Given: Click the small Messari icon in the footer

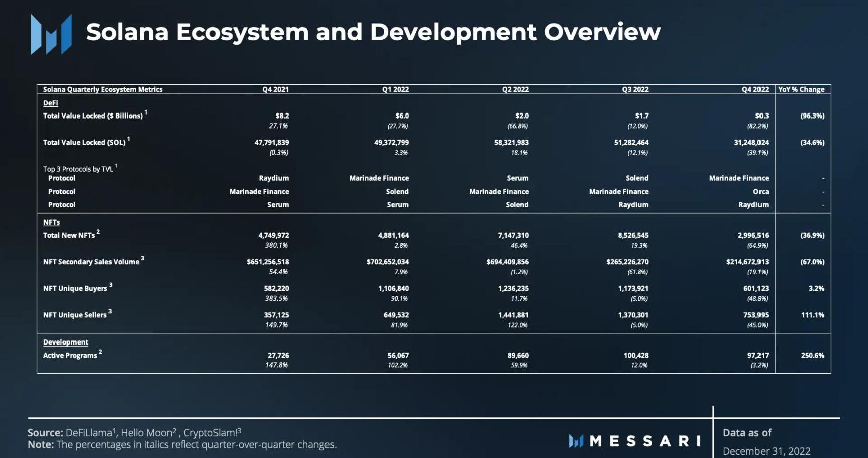Looking at the screenshot, I should point(576,441).
